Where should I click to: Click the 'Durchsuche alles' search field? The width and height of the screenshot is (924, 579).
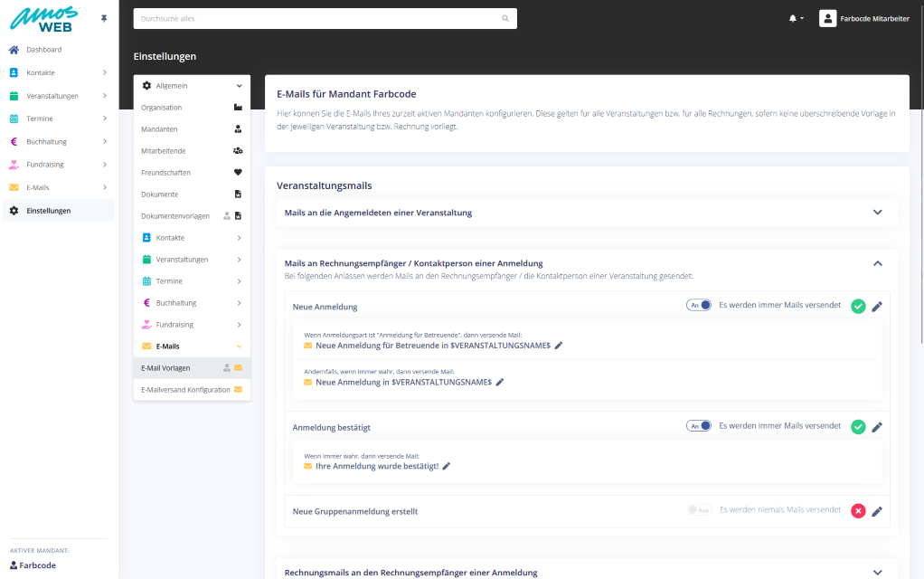316,18
